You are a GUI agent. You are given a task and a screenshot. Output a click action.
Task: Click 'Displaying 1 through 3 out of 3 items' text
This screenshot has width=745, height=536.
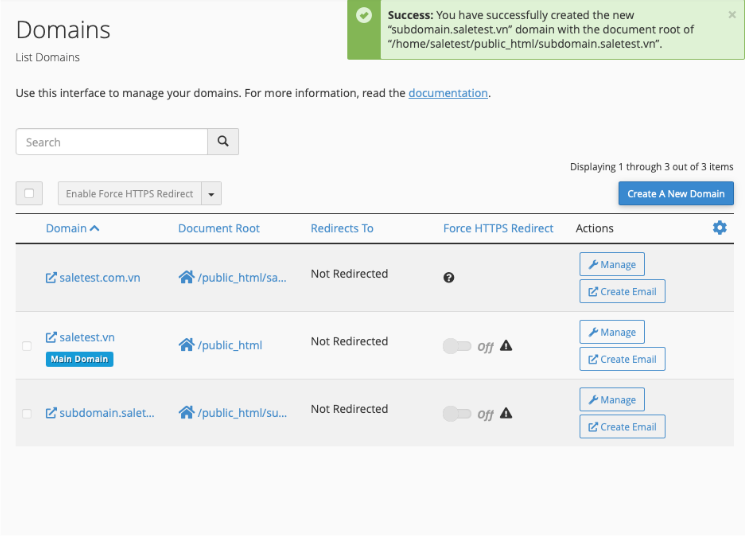(651, 167)
